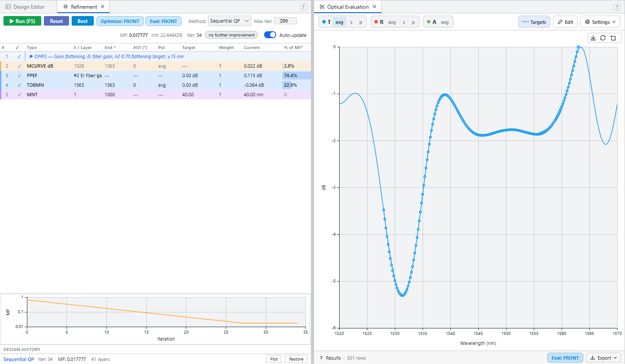Open the Export dropdown
625x364 pixels.
point(603,358)
